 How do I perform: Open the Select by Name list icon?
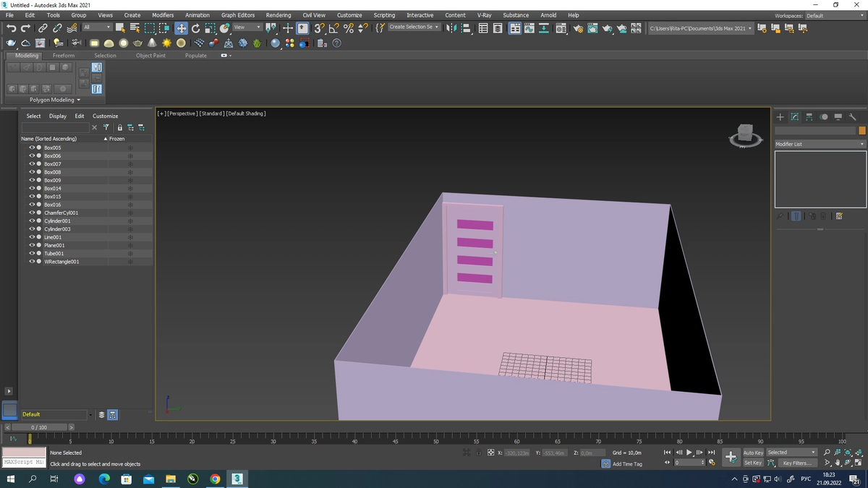(134, 28)
